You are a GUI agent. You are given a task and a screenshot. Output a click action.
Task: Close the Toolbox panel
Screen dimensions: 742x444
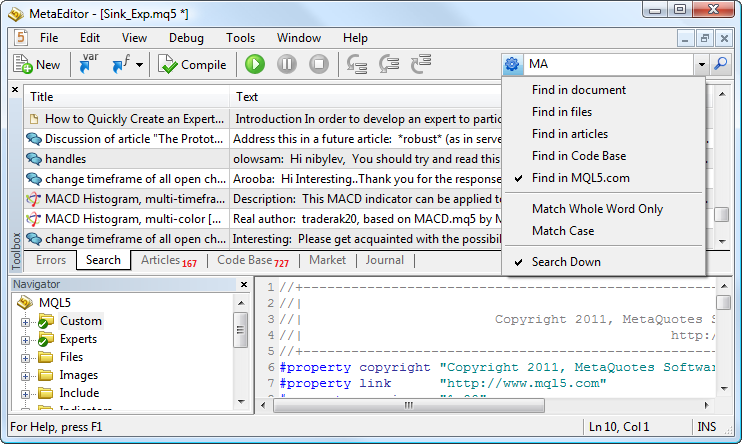pos(15,89)
